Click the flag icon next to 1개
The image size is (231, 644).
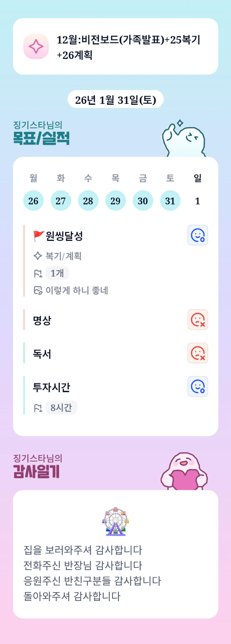pos(38,273)
